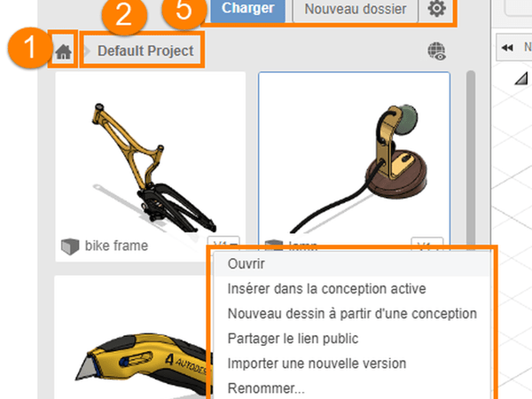Select Nouveau dessin à partir d'une conception
532x399 pixels.
tap(351, 314)
